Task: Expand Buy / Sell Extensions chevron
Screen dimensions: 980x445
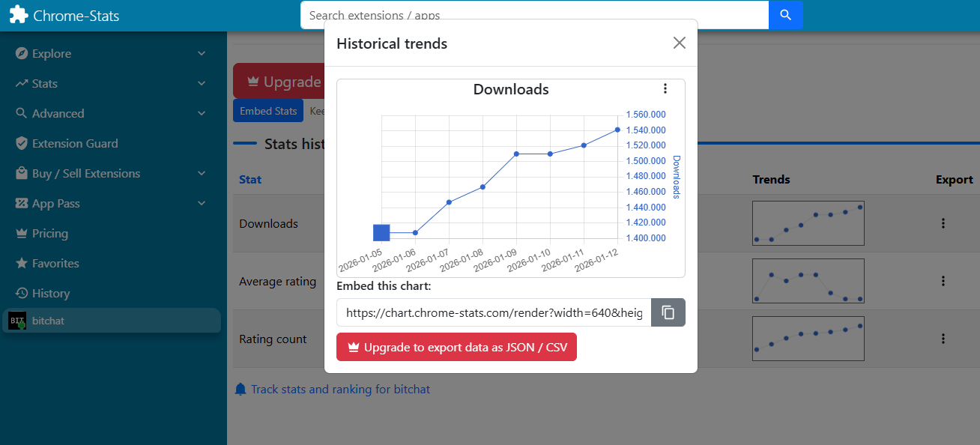Action: (x=201, y=174)
